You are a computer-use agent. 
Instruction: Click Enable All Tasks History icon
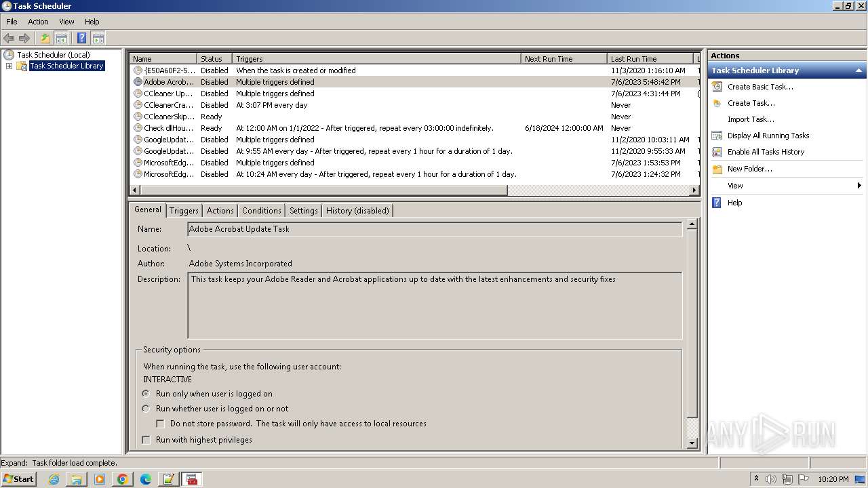click(x=717, y=152)
